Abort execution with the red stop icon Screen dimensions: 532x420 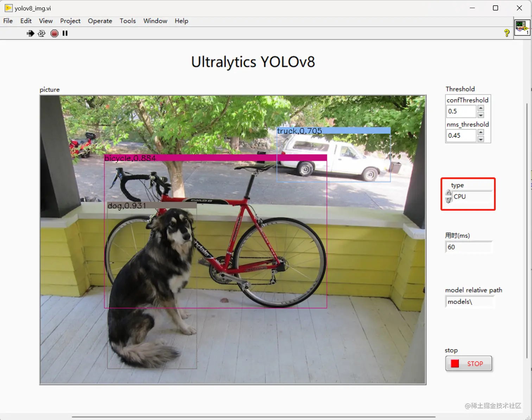54,33
